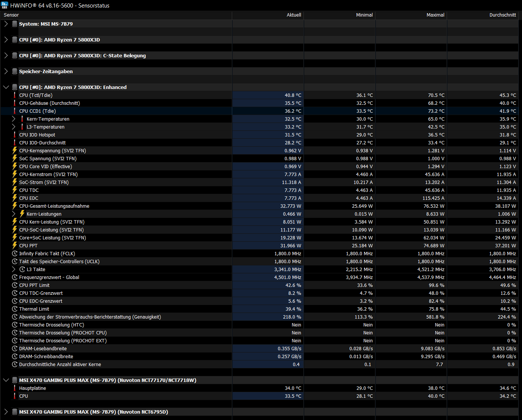Click thermometer icon of CPU IOD Hotspot
This screenshot has height=420, width=522.
pyautogui.click(x=15, y=135)
